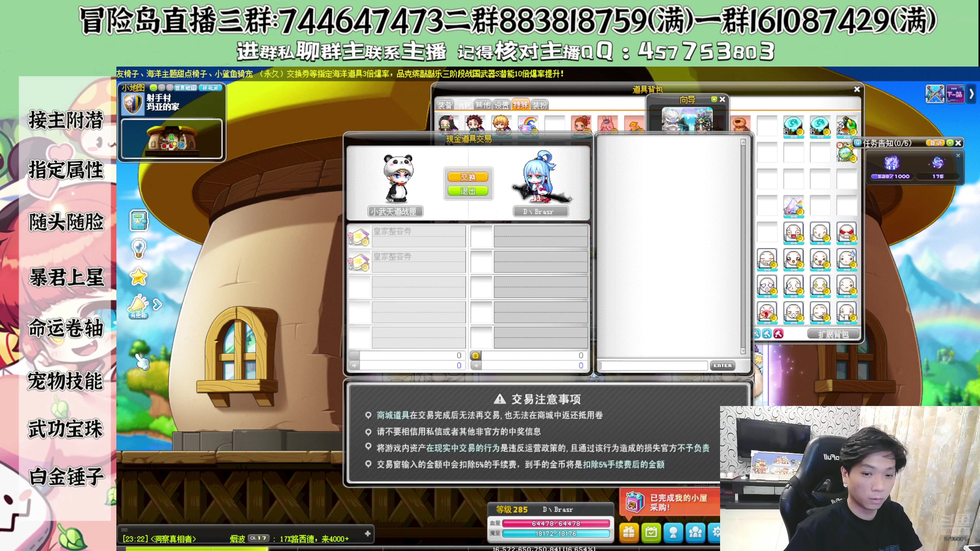This screenshot has height=551, width=980.
Task: Open the orange gift box menu icon
Action: (x=629, y=532)
